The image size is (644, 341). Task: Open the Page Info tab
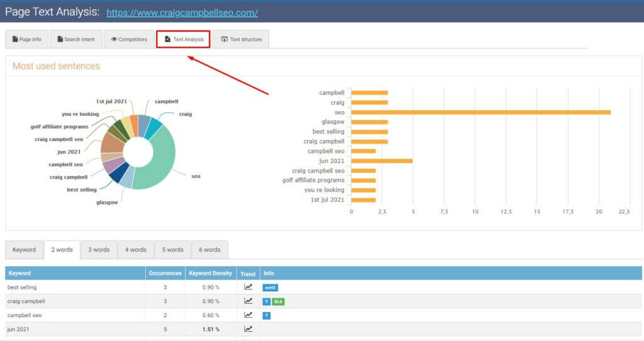26,39
